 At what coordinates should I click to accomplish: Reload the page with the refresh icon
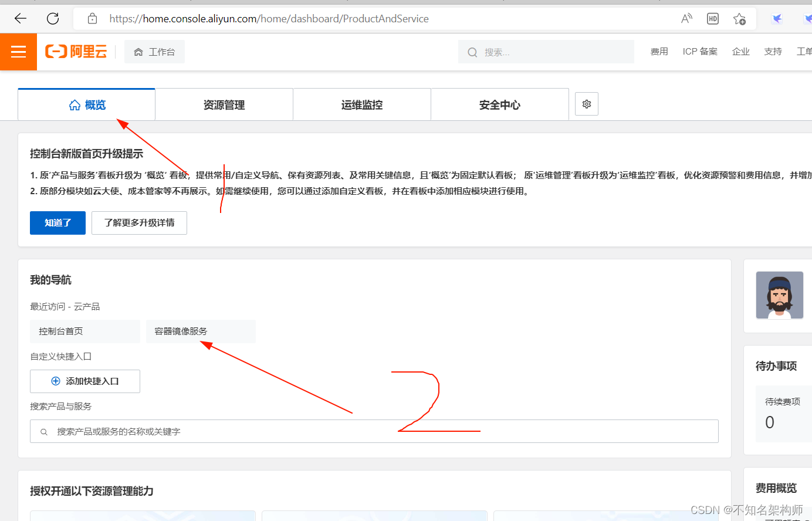coord(53,19)
